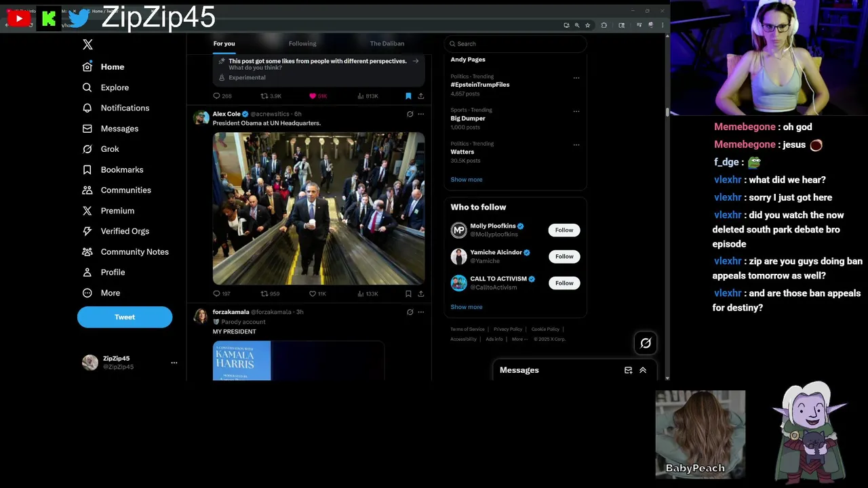Open options for Watters trend
This screenshot has height=488, width=868.
click(576, 145)
